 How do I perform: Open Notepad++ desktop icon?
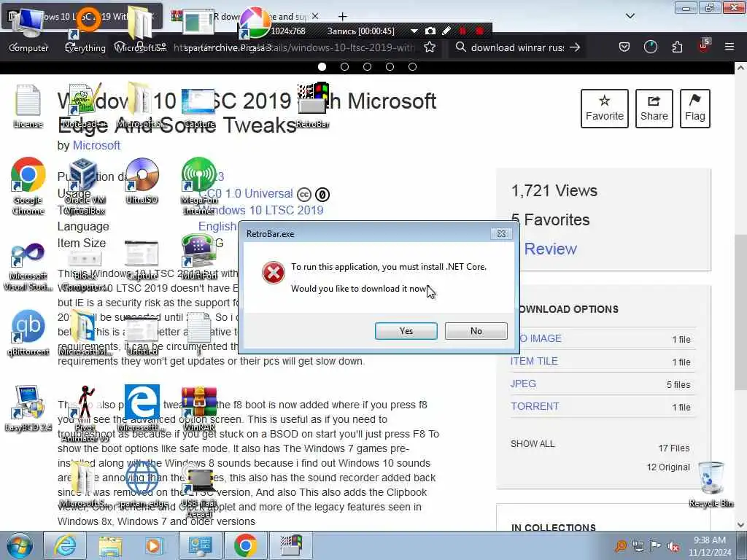click(x=85, y=106)
